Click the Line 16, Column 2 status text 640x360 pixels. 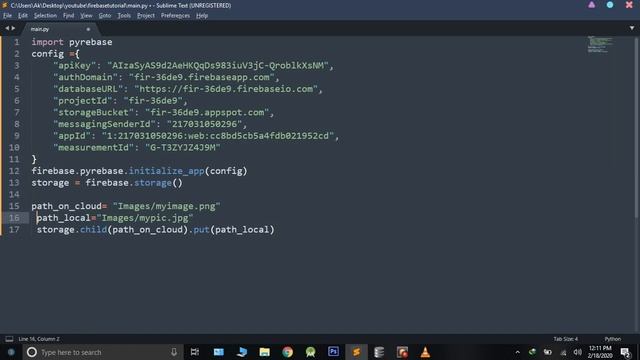(x=39, y=339)
